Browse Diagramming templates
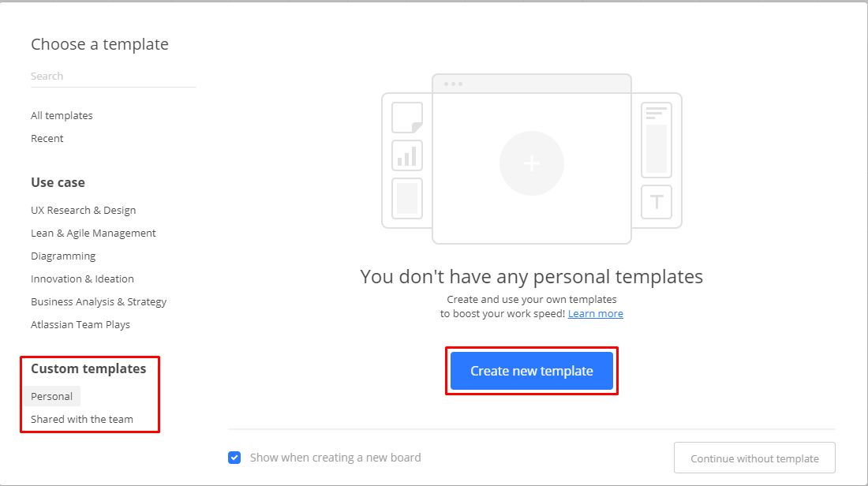Screen dimensions: 868x486 (x=63, y=256)
